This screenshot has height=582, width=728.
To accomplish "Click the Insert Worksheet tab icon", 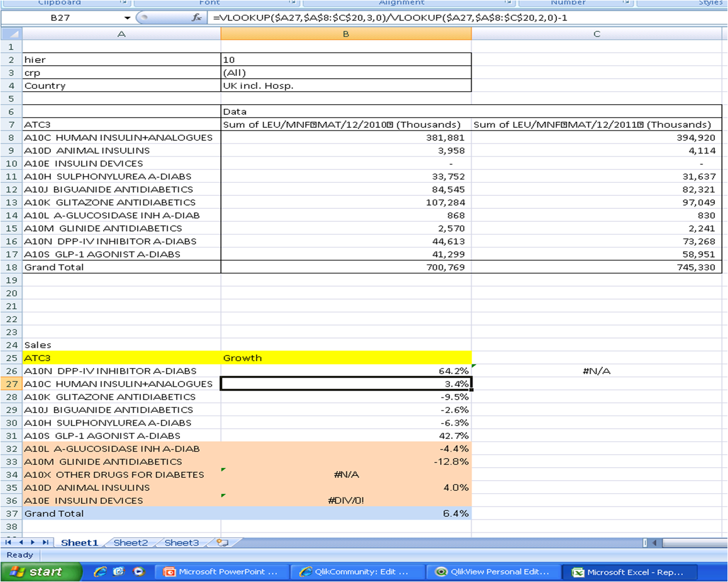I will [221, 542].
